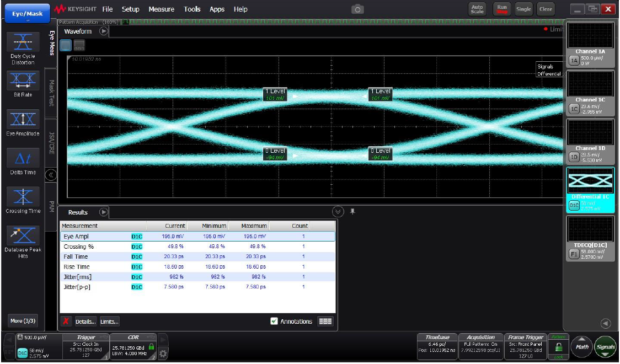The image size is (620, 364).
Task: Collapse the Results panel chevron
Action: (338, 212)
